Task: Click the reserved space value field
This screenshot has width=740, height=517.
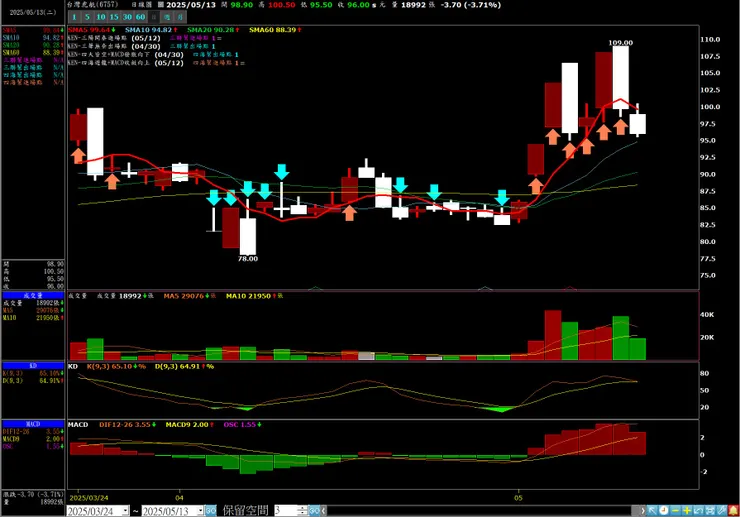Action: tap(286, 510)
